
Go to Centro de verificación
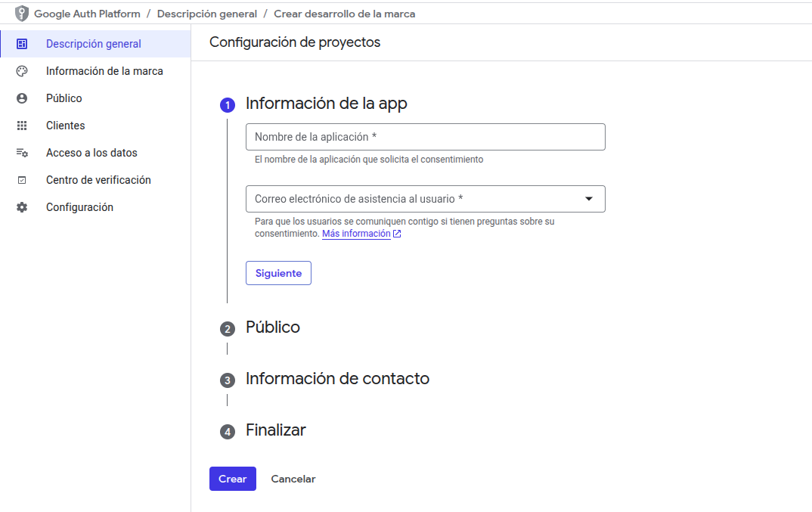pos(96,180)
